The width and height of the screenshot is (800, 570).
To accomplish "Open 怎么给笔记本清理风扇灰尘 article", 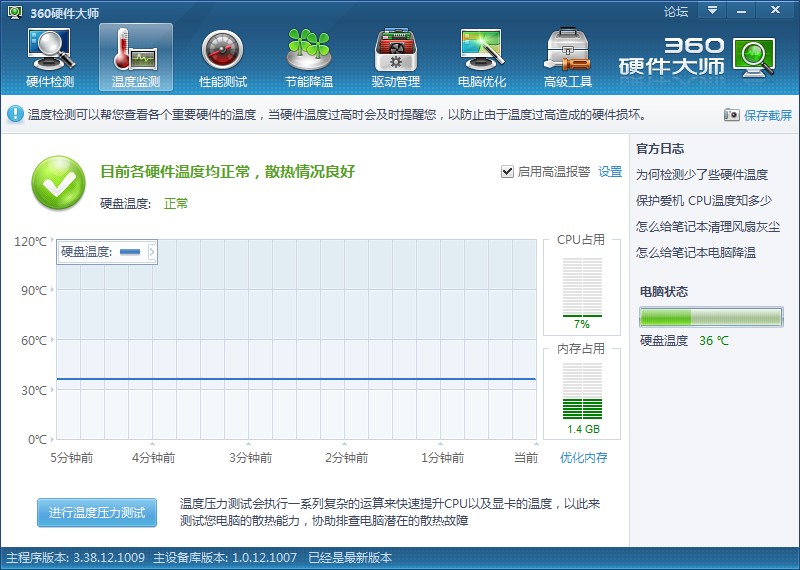I will point(708,227).
